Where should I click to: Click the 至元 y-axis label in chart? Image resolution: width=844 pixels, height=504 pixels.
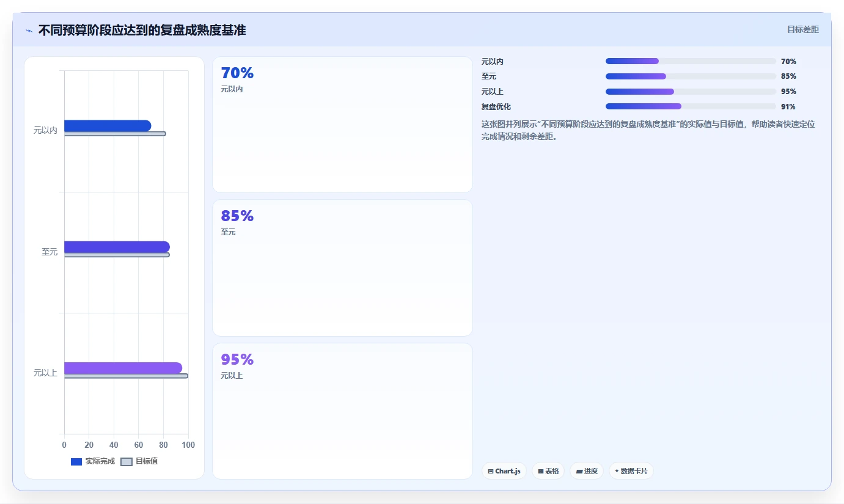(x=50, y=252)
